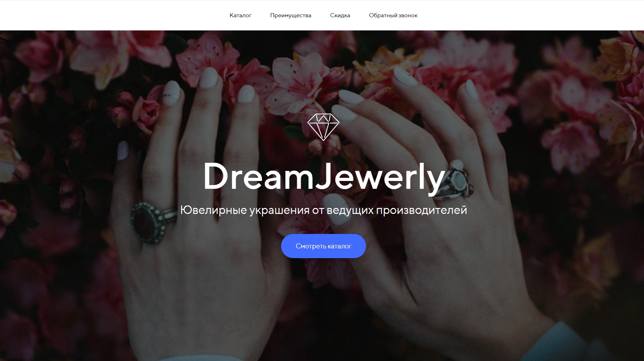Click the diamond logo icon
Screen dimensions: 644x361
pos(323,127)
